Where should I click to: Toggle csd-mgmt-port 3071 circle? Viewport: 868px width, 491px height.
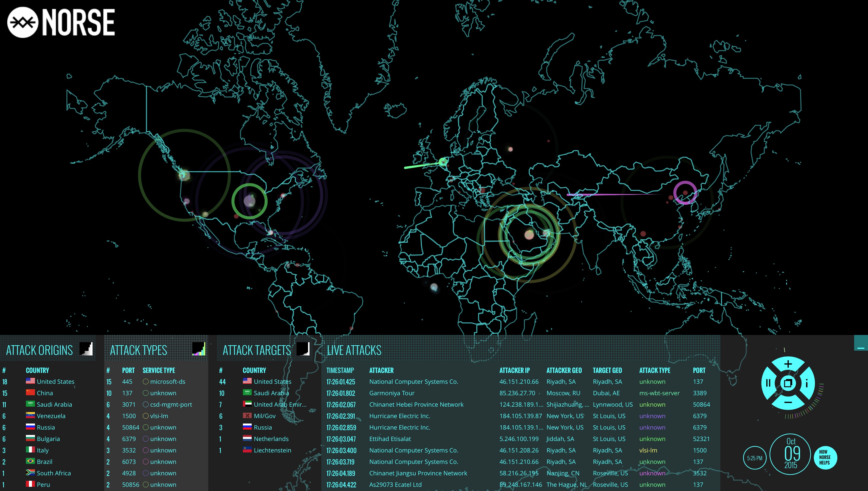pyautogui.click(x=146, y=405)
